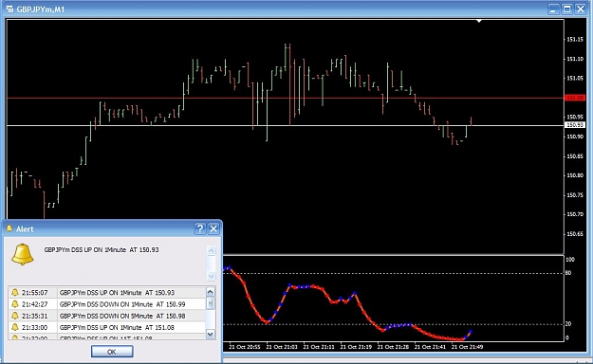593x364 pixels.
Task: Click the indicator 80 level scale label
Action: click(x=568, y=273)
